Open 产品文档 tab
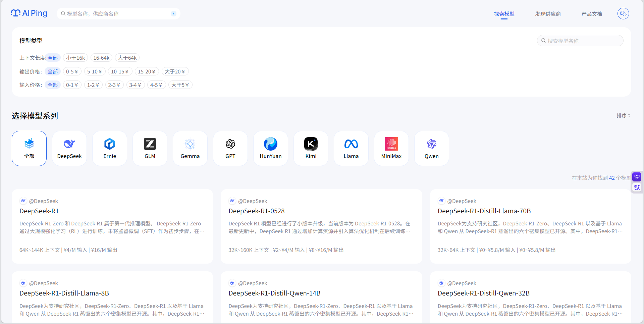This screenshot has width=644, height=324. click(x=592, y=14)
